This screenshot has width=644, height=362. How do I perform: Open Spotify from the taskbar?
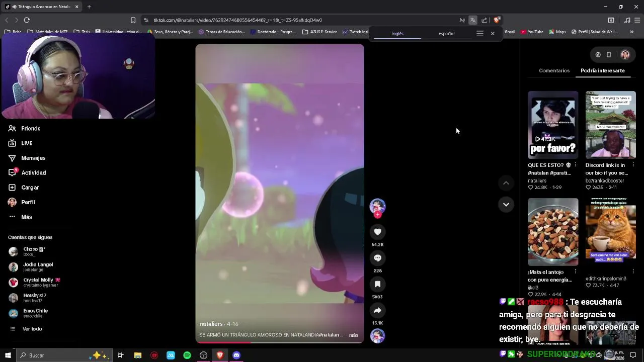coord(187,355)
